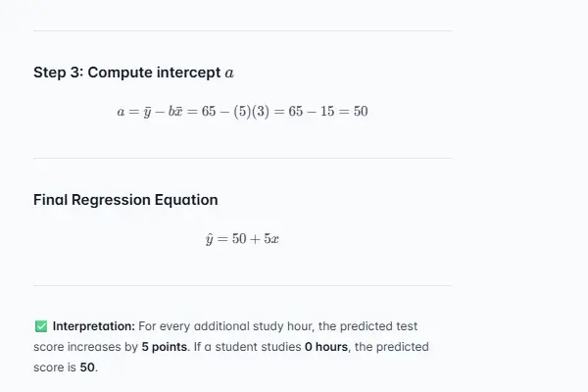The width and height of the screenshot is (588, 392).
Task: Click the 65 − 15 expression in intercept formula
Action: point(310,112)
